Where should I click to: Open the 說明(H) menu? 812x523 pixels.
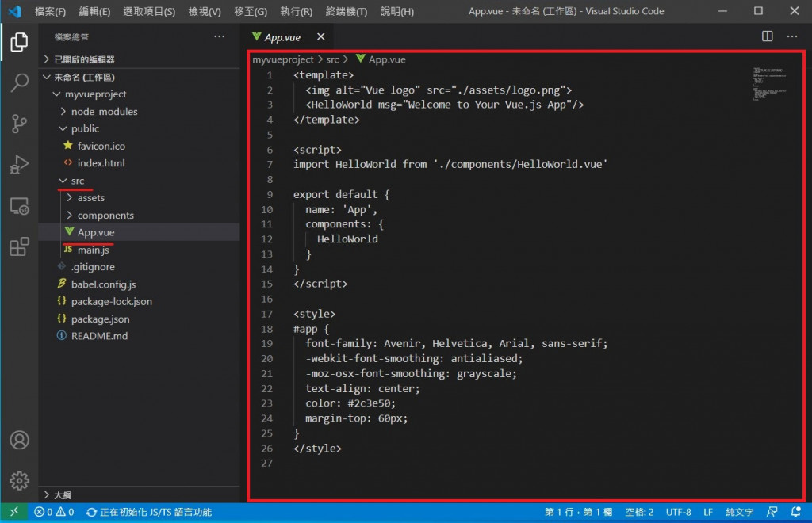click(397, 11)
